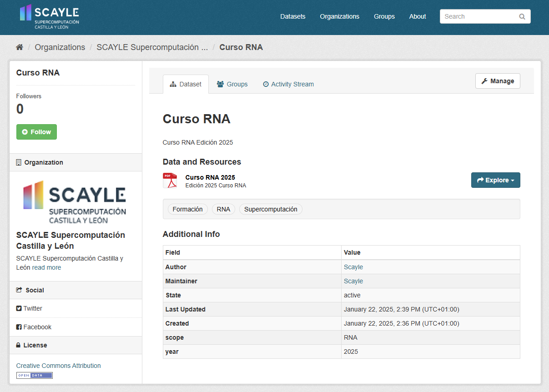Click the License sidebar section header

point(76,345)
